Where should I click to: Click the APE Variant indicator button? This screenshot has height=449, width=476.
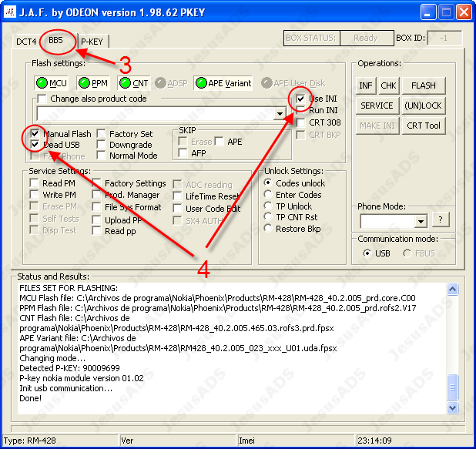[223, 83]
